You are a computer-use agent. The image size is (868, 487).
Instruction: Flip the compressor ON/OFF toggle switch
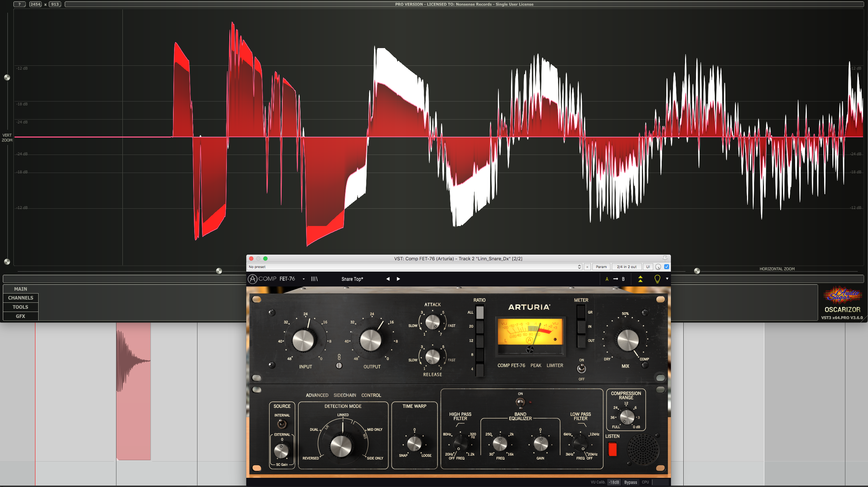(x=581, y=369)
